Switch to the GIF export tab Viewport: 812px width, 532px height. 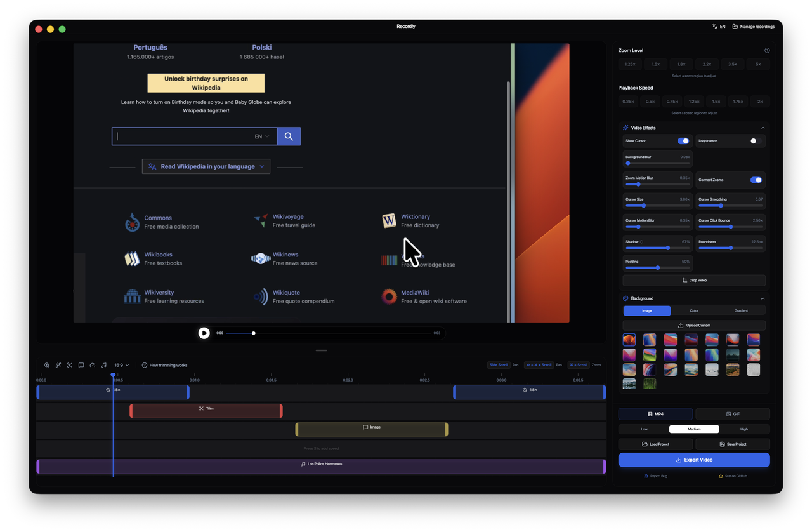[733, 413]
